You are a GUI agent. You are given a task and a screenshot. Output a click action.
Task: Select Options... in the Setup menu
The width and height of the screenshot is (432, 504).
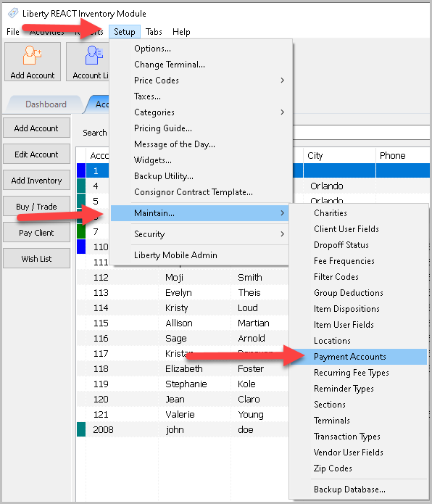pos(199,49)
